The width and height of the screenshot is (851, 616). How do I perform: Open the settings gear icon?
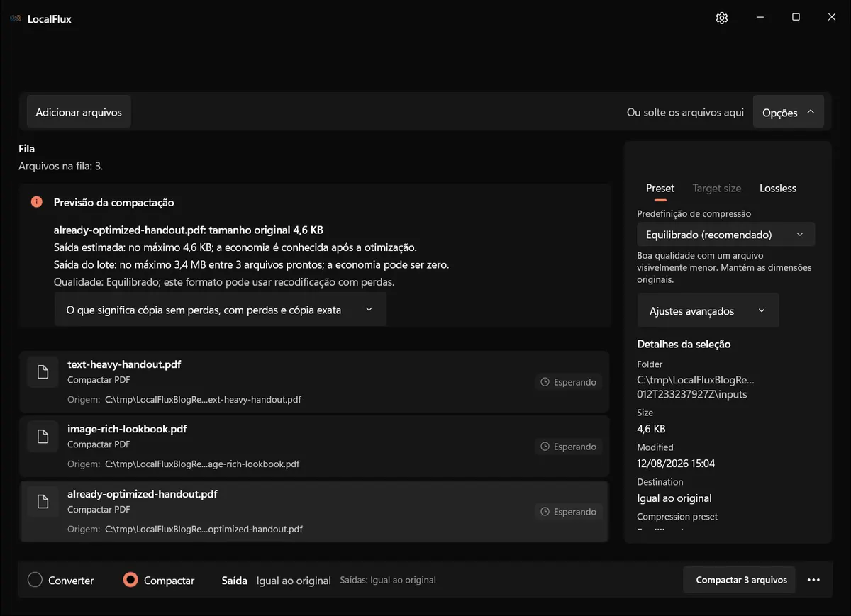pyautogui.click(x=722, y=18)
